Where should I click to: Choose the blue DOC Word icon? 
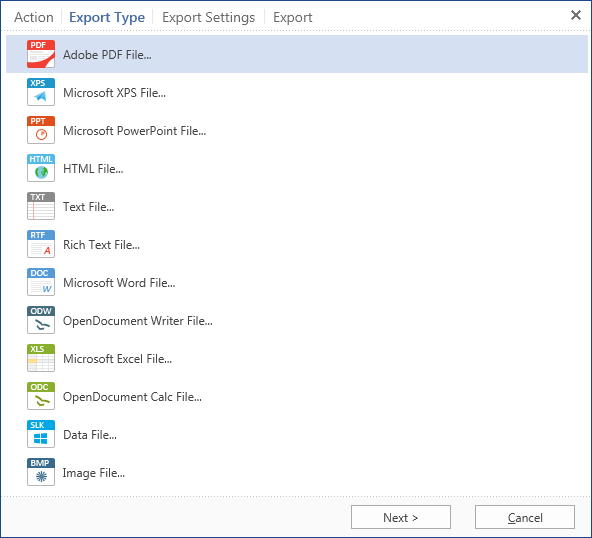tap(41, 282)
